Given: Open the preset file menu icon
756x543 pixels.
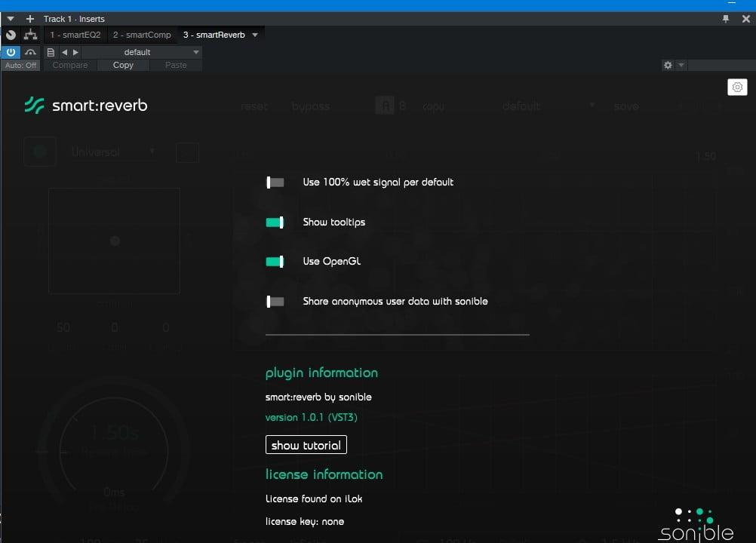Looking at the screenshot, I should 51,52.
